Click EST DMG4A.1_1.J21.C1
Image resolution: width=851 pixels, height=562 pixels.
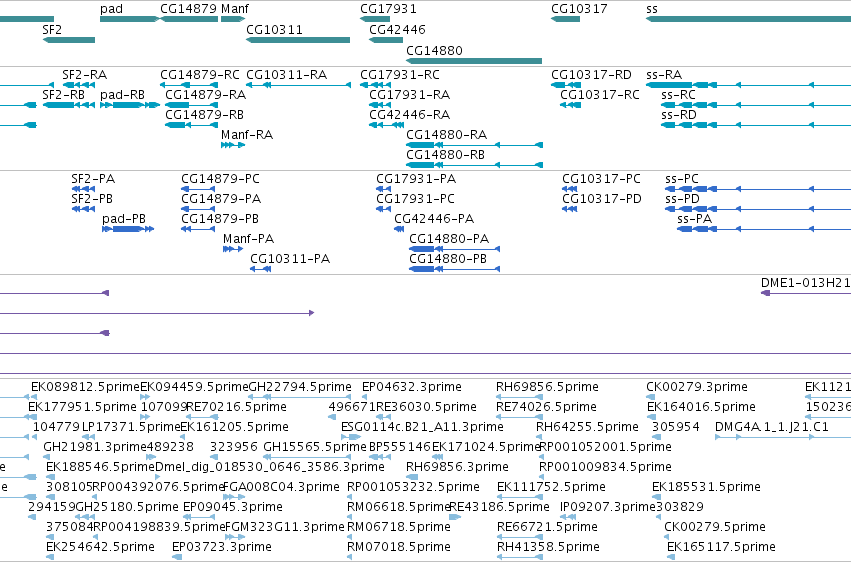(x=772, y=427)
